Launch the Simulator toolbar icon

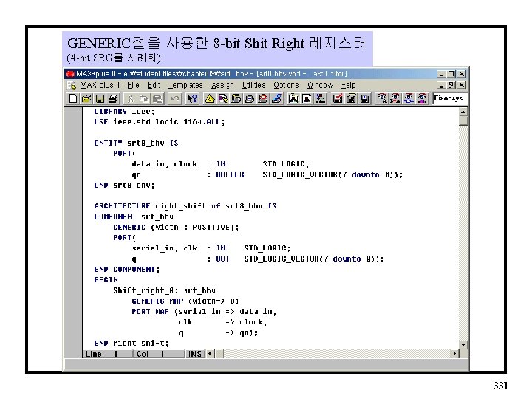[x=250, y=98]
